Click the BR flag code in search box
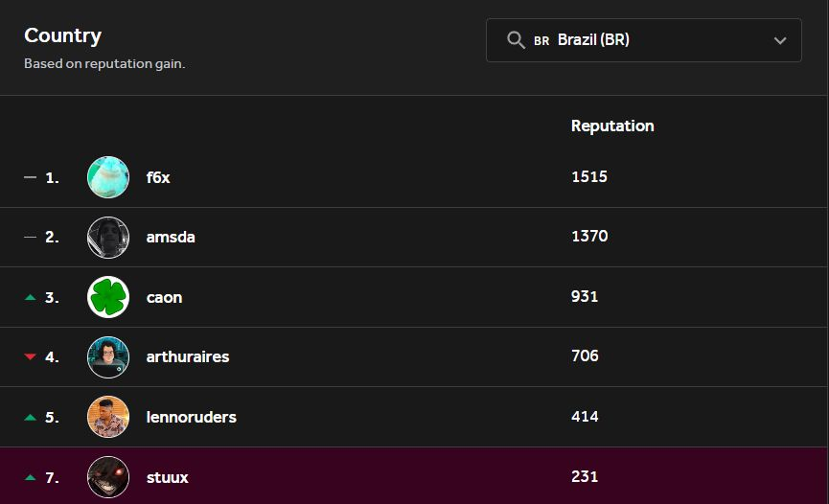The width and height of the screenshot is (829, 504). pyautogui.click(x=541, y=41)
